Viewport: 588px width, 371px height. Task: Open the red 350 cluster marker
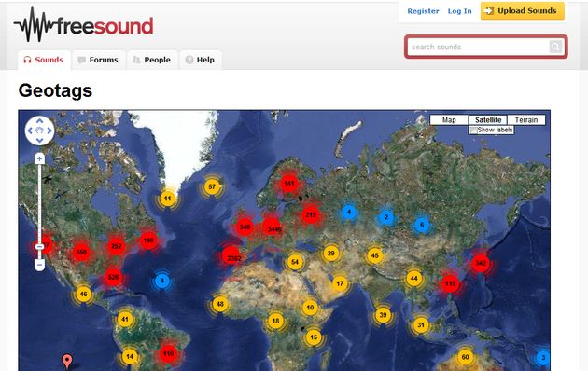coord(81,253)
